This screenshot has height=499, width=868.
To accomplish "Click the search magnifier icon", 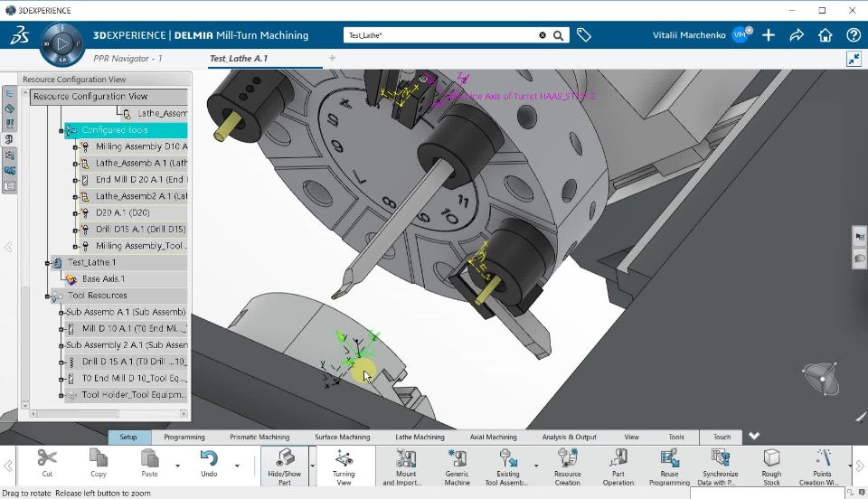I will coord(559,35).
